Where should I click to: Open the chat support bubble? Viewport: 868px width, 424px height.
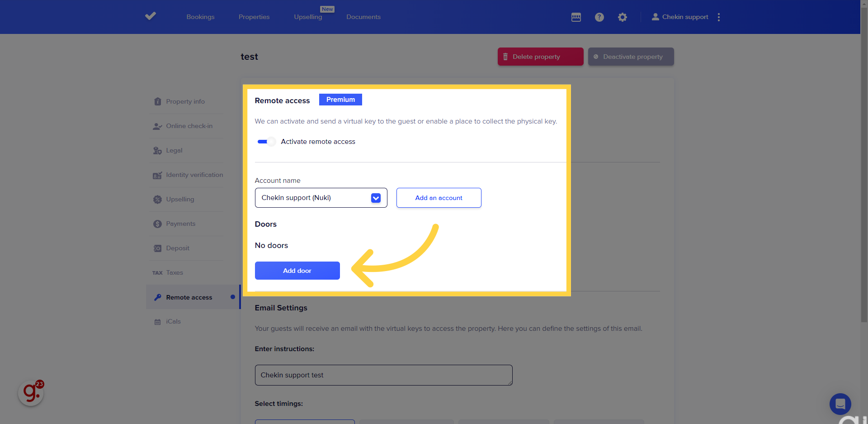[840, 404]
